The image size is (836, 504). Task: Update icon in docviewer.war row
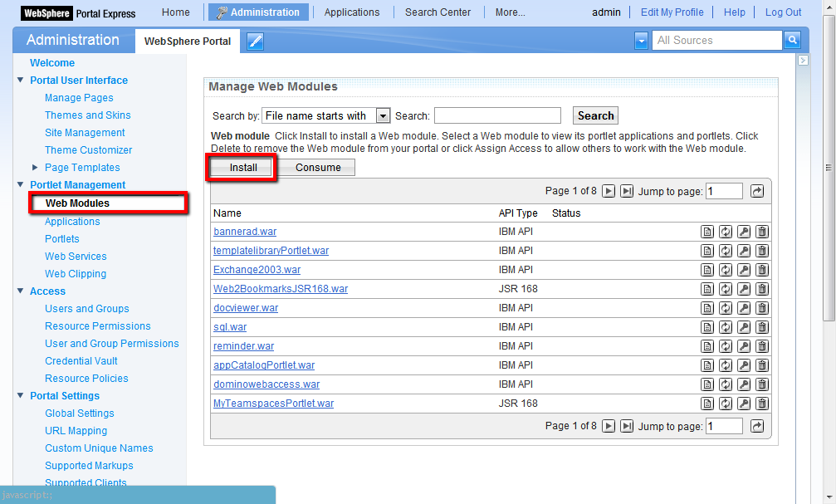tap(725, 308)
